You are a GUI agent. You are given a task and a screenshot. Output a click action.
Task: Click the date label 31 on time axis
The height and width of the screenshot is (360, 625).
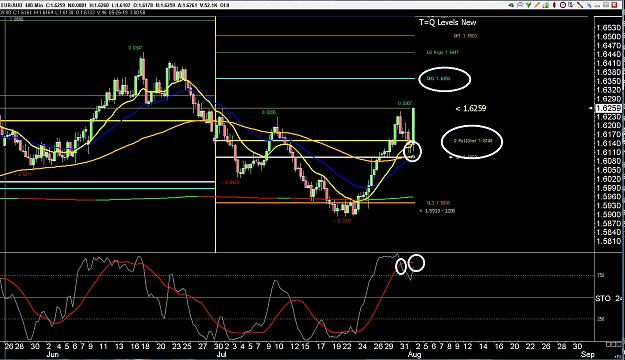[x=404, y=346]
